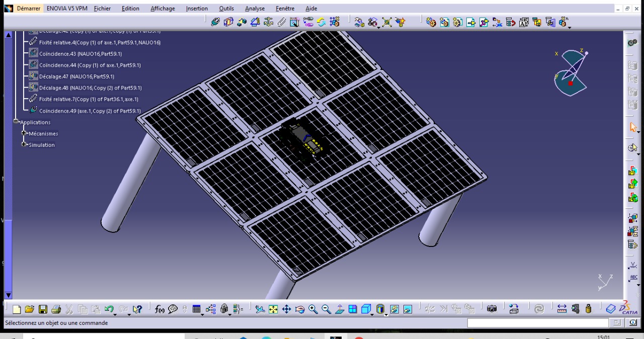Click the paperclip Fix Together icon

pos(281,22)
